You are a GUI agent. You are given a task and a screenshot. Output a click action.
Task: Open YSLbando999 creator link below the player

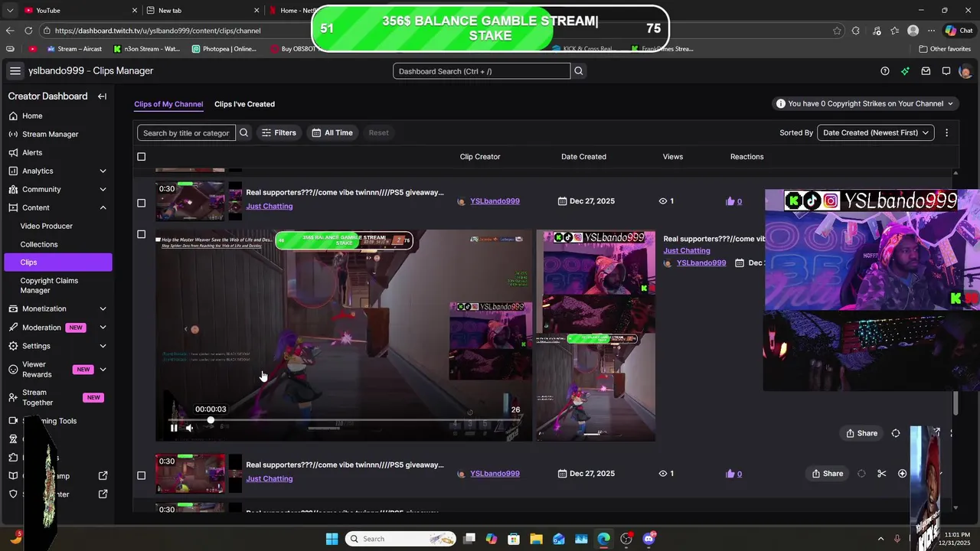pyautogui.click(x=495, y=474)
